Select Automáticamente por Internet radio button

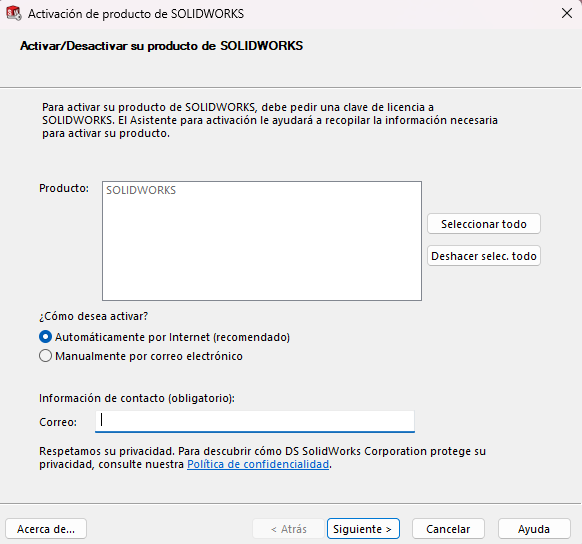click(45, 337)
